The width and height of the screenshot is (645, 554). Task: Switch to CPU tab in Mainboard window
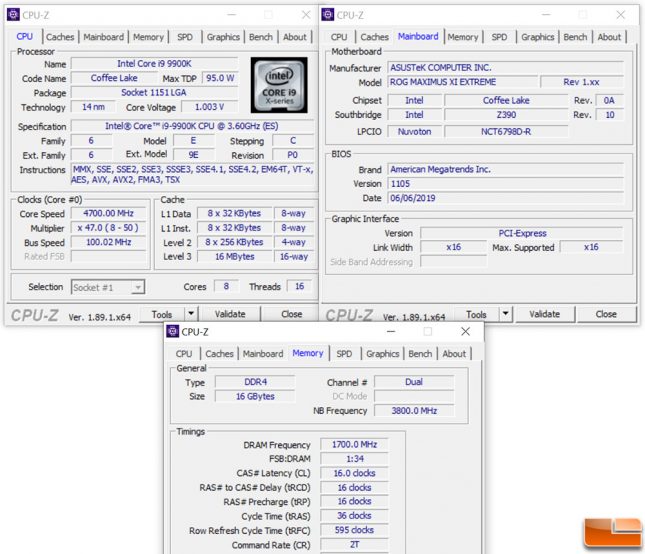coord(339,37)
